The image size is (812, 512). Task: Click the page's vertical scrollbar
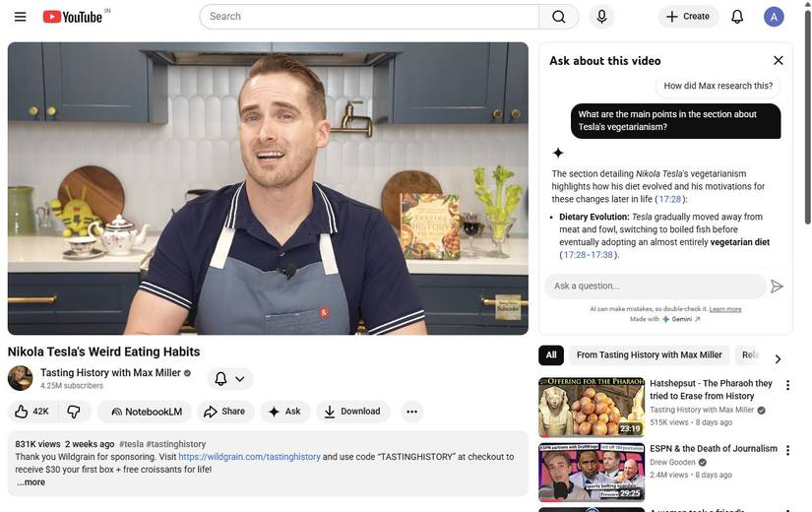pyautogui.click(x=807, y=117)
